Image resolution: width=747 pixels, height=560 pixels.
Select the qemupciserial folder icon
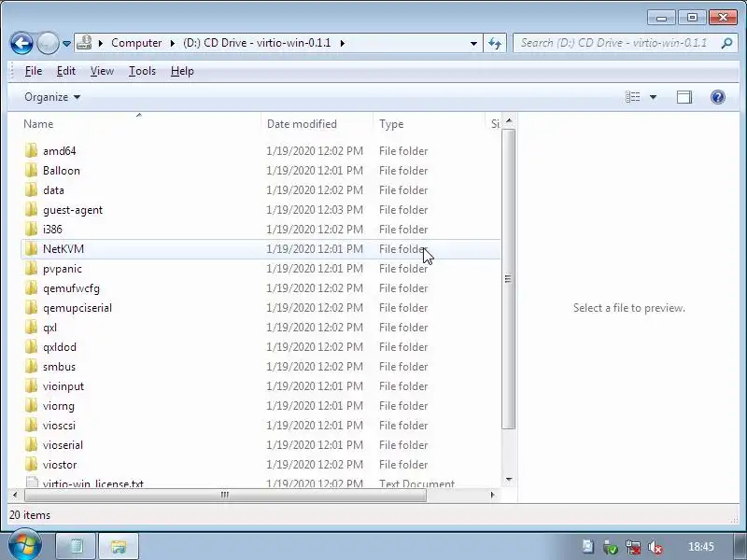pos(31,308)
